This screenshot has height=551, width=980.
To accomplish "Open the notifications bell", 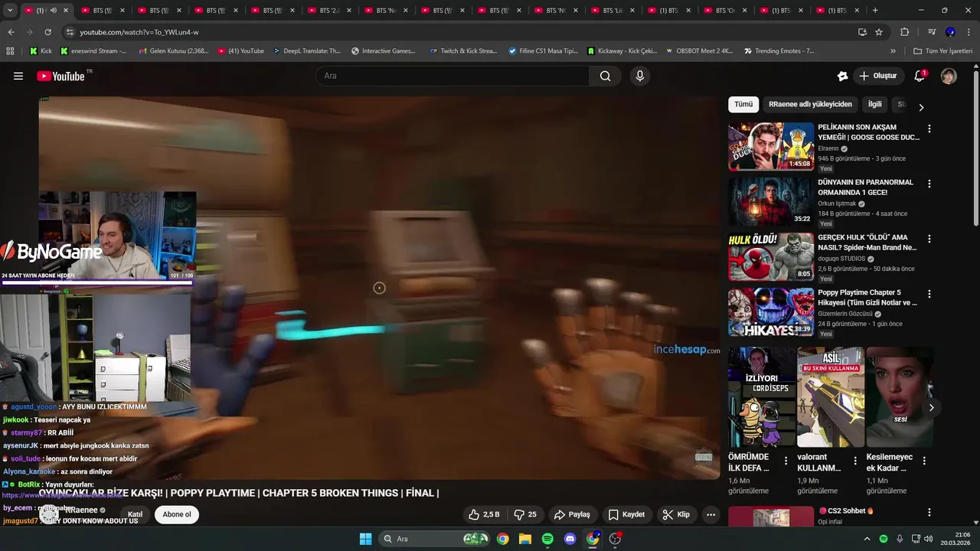I will coord(920,76).
